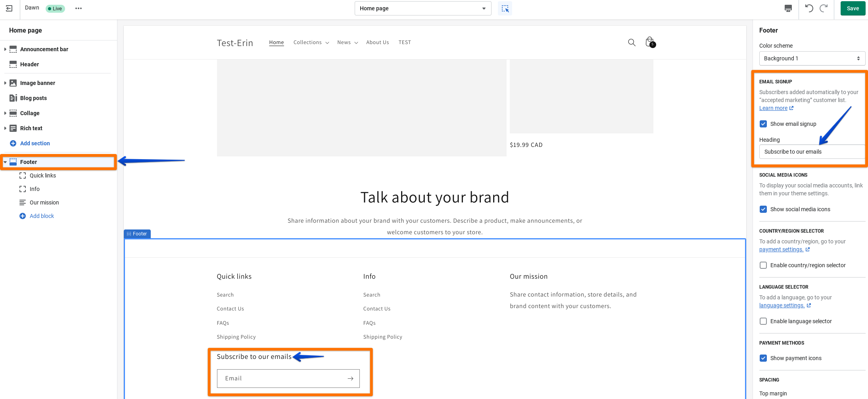868x399 pixels.
Task: Click the undo arrow icon
Action: [809, 8]
